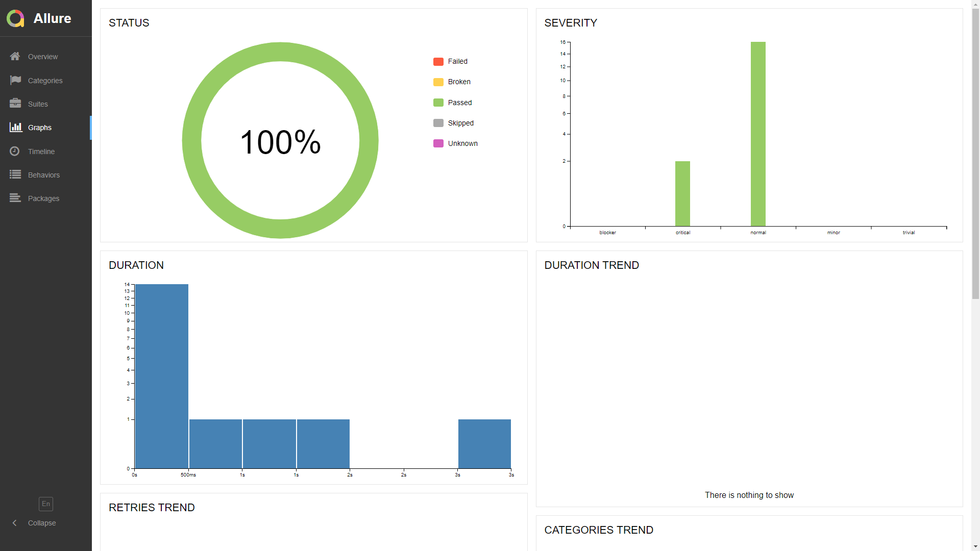The image size is (980, 551).
Task: Expand the Categories menu item
Action: [45, 80]
